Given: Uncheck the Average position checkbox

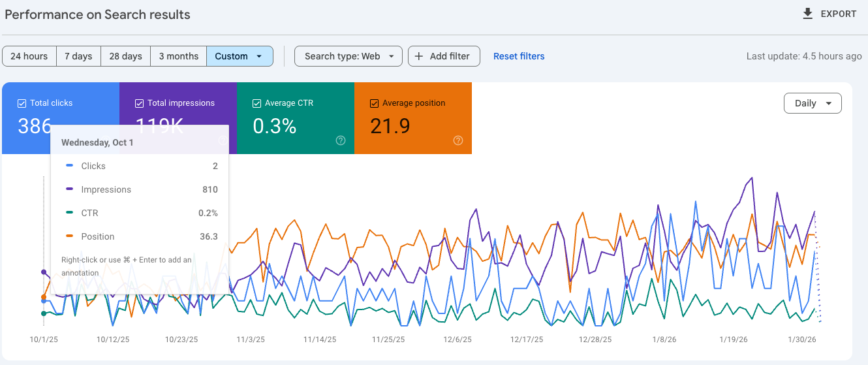Looking at the screenshot, I should (x=375, y=103).
